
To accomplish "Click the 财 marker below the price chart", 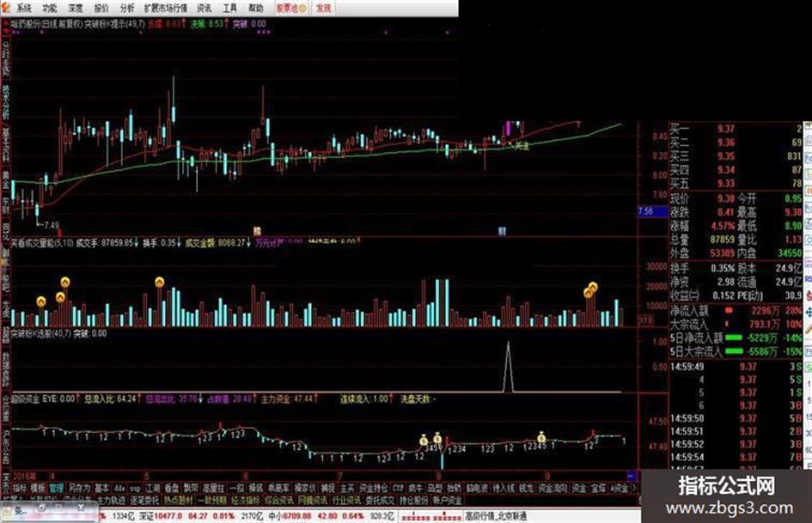I will [x=502, y=231].
